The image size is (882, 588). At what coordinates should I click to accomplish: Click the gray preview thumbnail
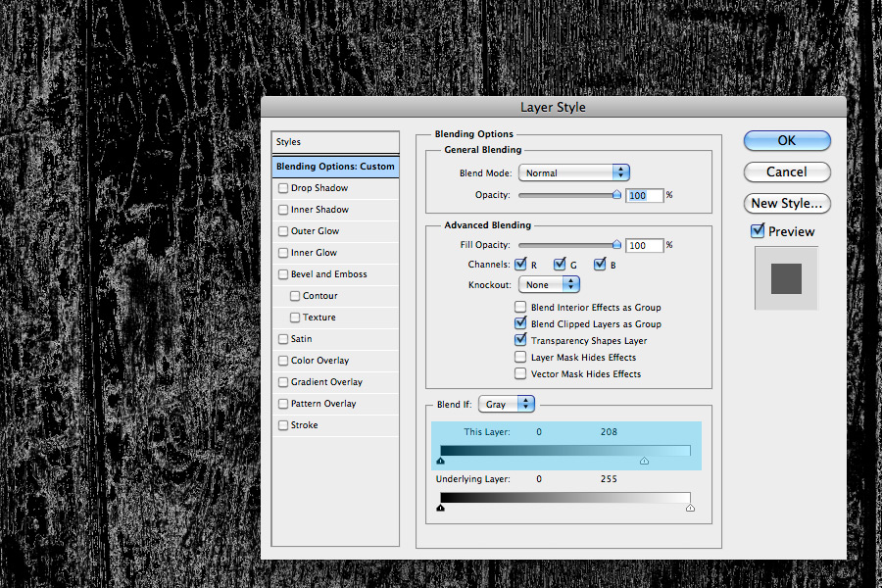click(x=786, y=278)
